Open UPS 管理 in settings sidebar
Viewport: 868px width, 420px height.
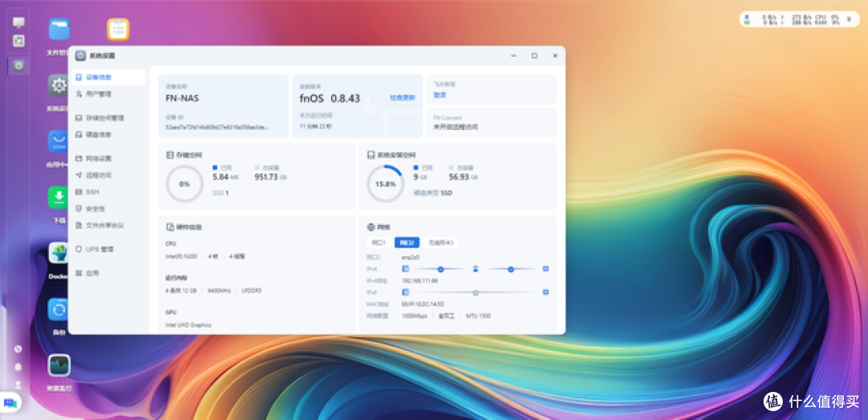(x=108, y=250)
